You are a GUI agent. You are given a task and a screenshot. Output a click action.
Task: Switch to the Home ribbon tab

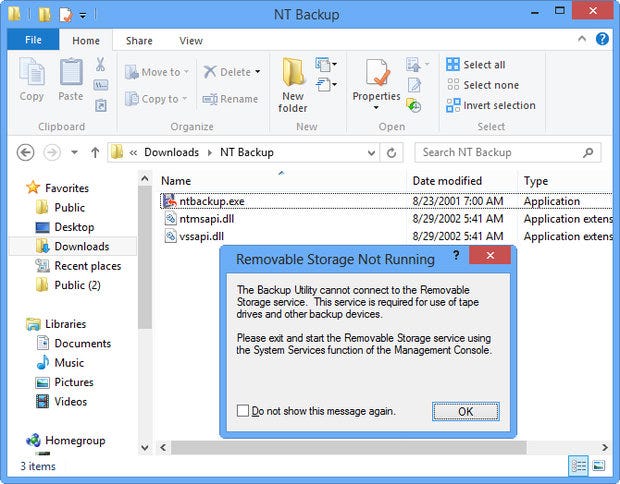click(x=86, y=40)
